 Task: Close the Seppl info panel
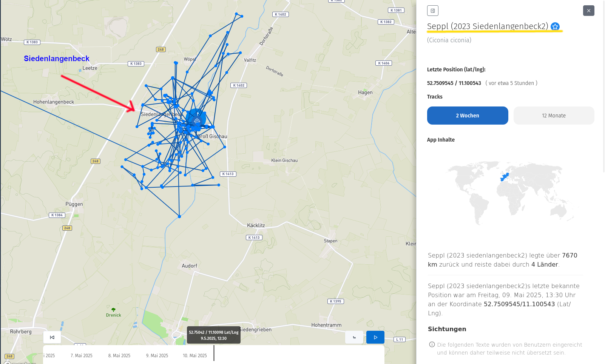tap(588, 11)
